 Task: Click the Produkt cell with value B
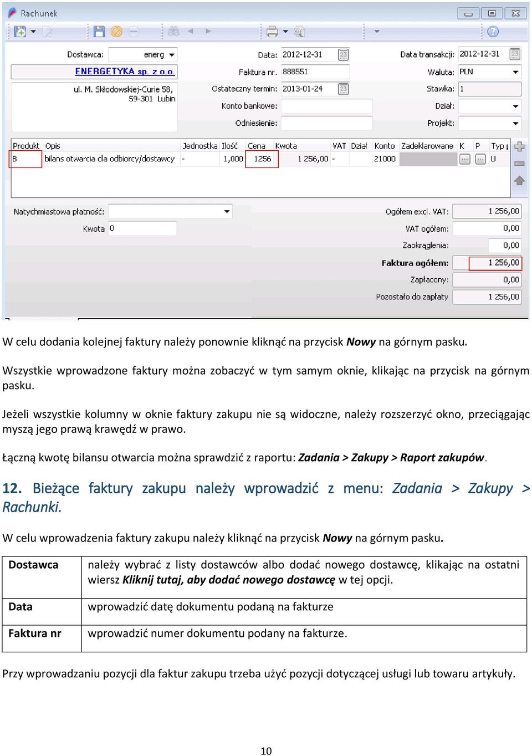[x=26, y=159]
